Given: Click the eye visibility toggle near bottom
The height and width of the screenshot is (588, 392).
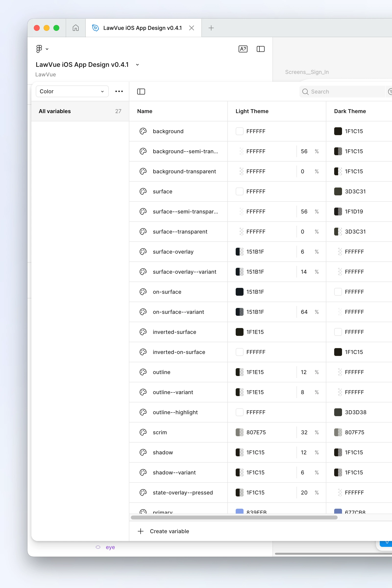Looking at the screenshot, I should click(98, 547).
